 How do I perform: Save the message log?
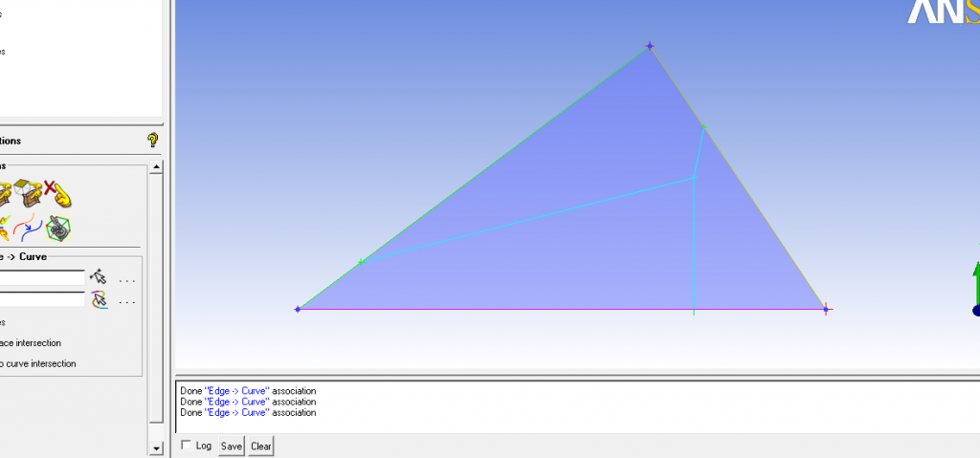click(x=232, y=447)
